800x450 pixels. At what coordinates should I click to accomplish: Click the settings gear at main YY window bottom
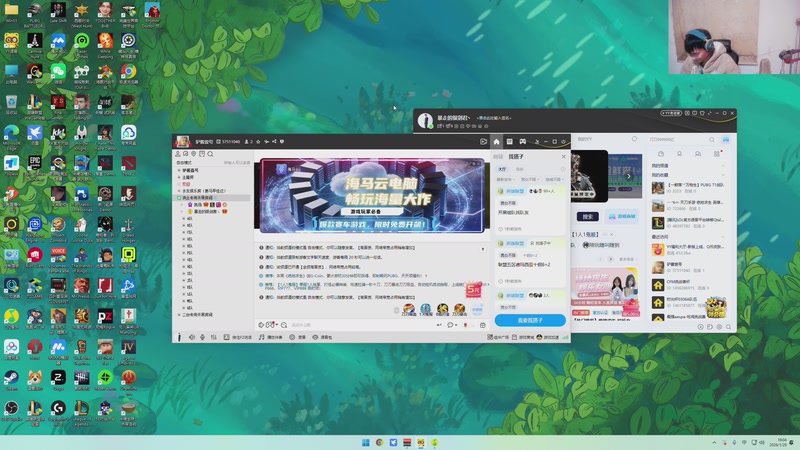(719, 327)
